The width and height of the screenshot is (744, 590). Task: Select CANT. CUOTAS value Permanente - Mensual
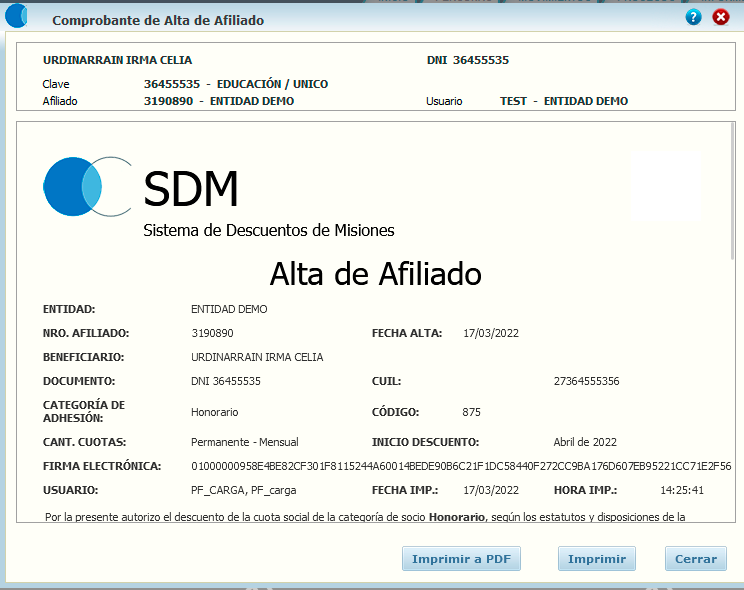245,442
